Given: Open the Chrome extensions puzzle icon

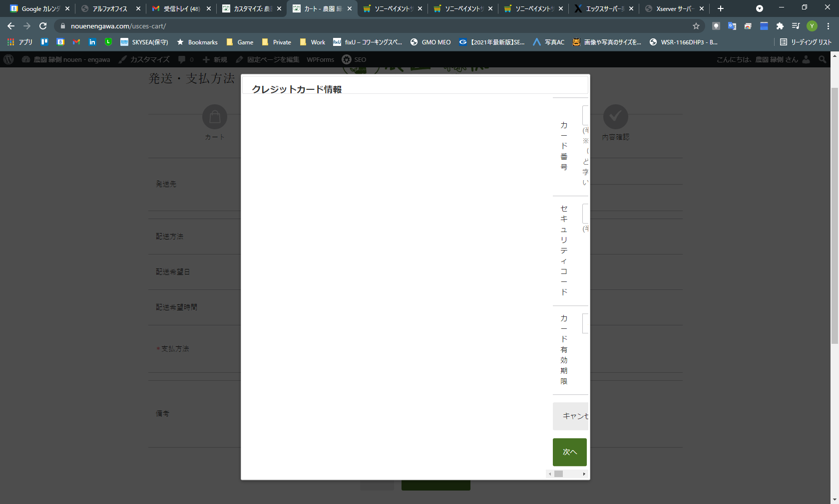Looking at the screenshot, I should pyautogui.click(x=780, y=26).
